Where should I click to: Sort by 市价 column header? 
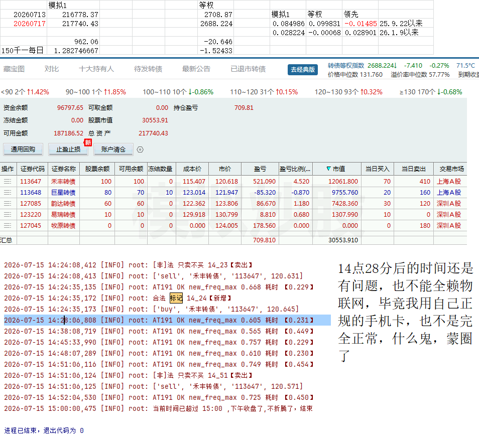[x=225, y=169]
